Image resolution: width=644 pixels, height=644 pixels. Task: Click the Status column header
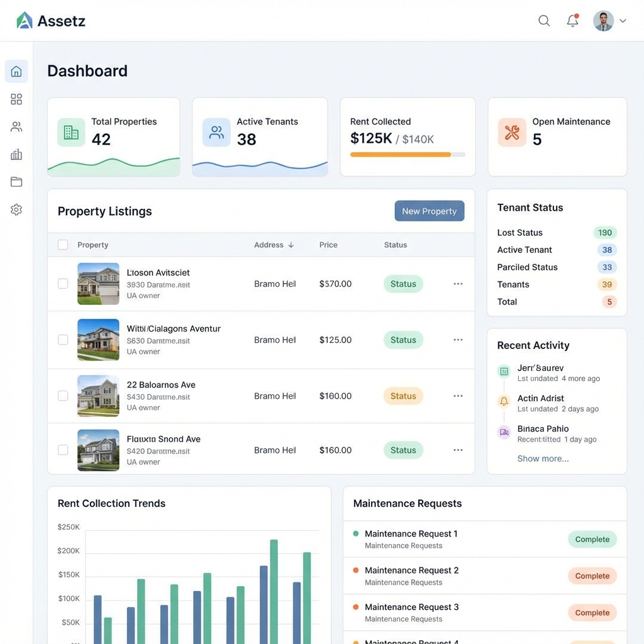click(395, 245)
